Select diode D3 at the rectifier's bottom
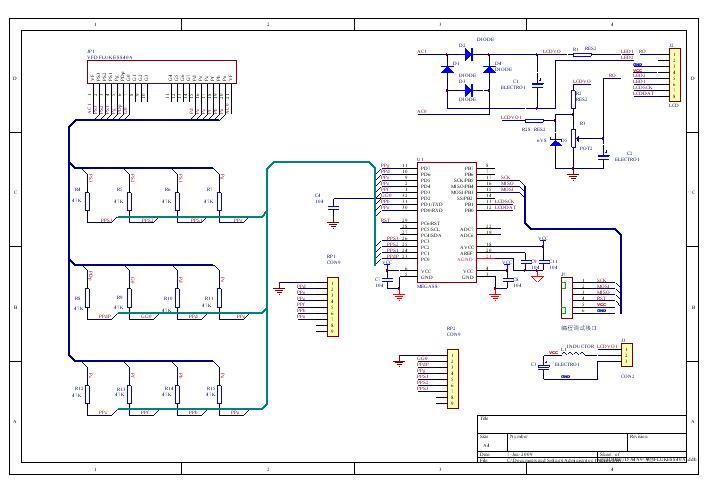The image size is (713, 490). tap(469, 90)
